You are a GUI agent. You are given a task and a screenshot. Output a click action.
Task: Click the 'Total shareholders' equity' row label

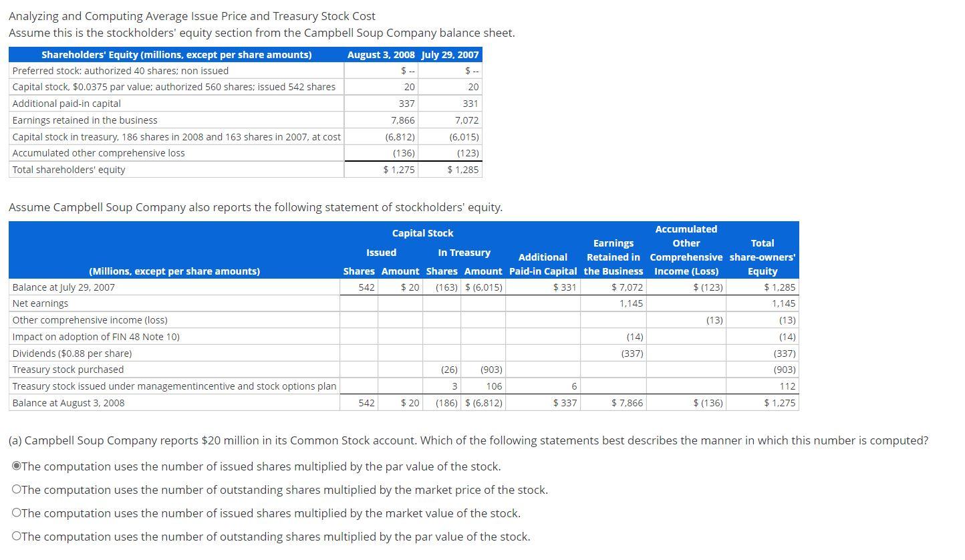click(68, 170)
